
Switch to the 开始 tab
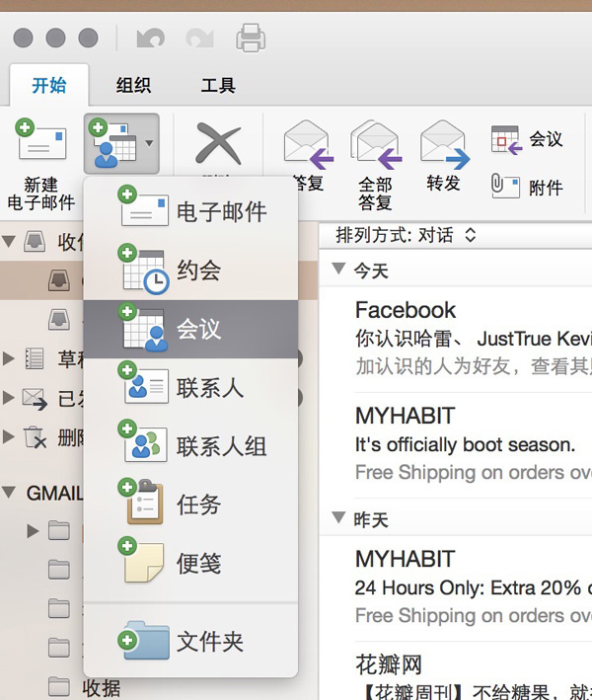(49, 85)
